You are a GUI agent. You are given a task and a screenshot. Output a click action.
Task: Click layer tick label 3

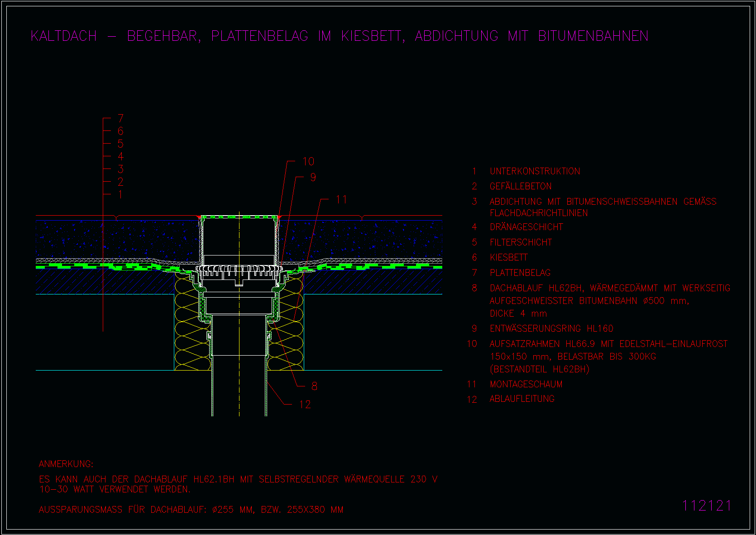coord(120,169)
